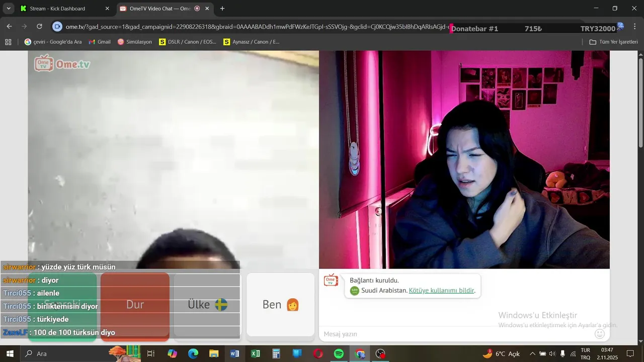Go back to the previous page
The image size is (644, 362).
click(9, 27)
